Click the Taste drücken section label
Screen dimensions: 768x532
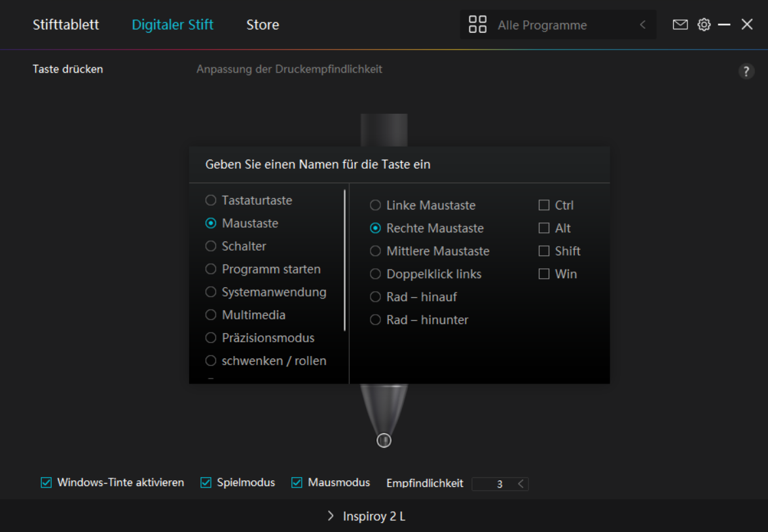[x=68, y=69]
